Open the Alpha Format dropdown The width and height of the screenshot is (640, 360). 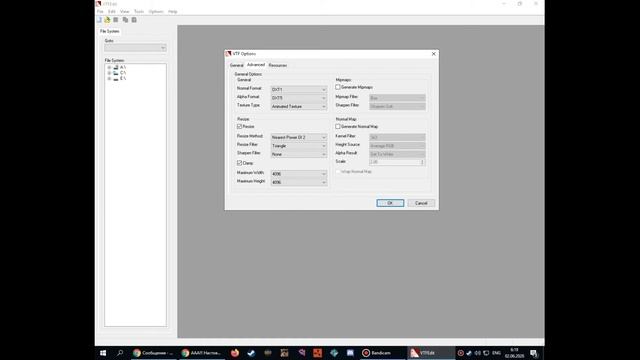point(299,98)
